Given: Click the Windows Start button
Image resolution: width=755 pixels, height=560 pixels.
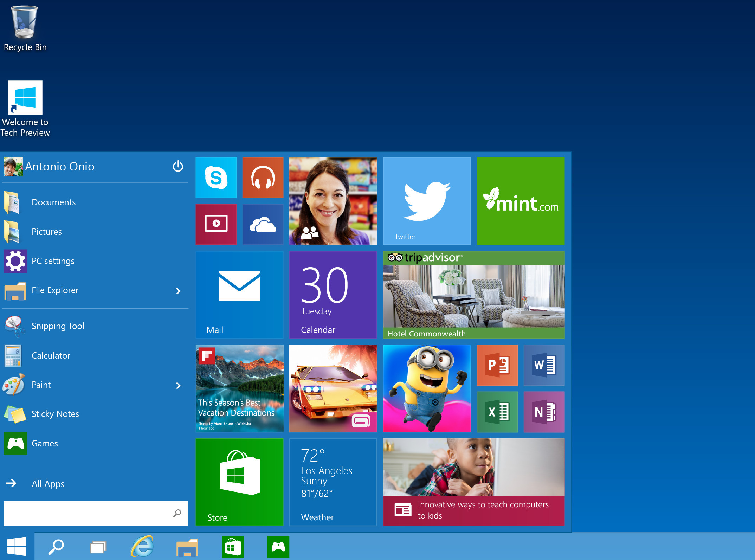Looking at the screenshot, I should pos(16,547).
